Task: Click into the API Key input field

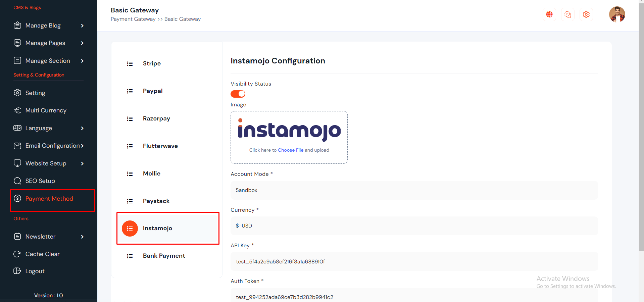Action: (x=414, y=261)
